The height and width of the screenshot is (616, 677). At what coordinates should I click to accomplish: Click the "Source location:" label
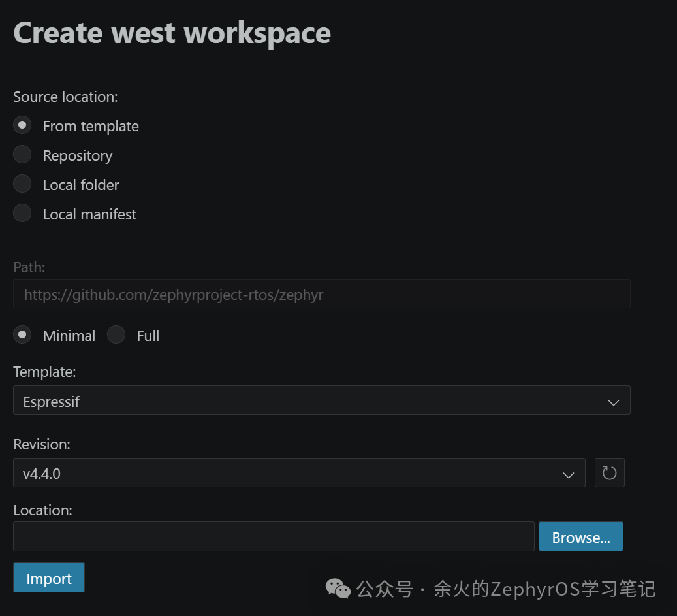point(65,97)
